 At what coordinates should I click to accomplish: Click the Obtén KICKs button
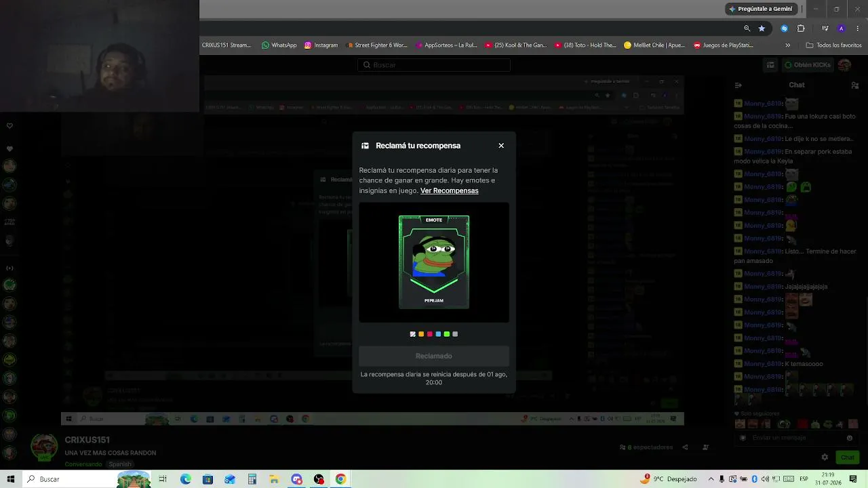tap(808, 65)
